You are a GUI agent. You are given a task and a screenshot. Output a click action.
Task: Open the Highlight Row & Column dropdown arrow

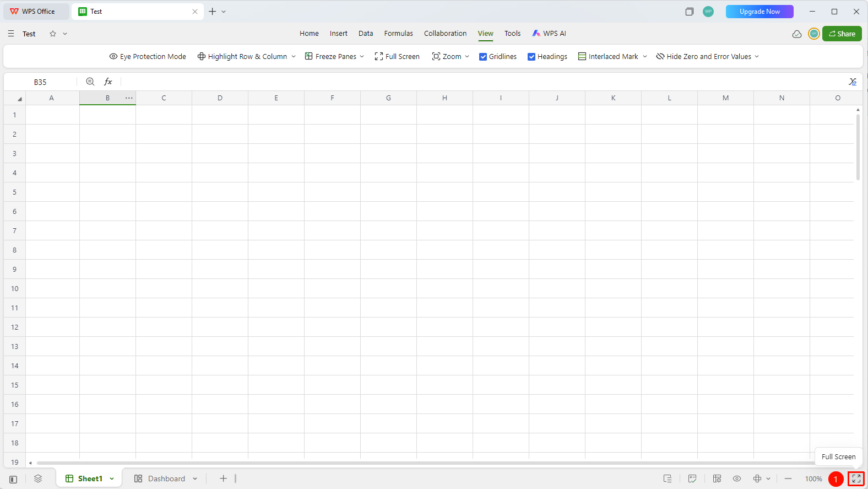tap(294, 56)
